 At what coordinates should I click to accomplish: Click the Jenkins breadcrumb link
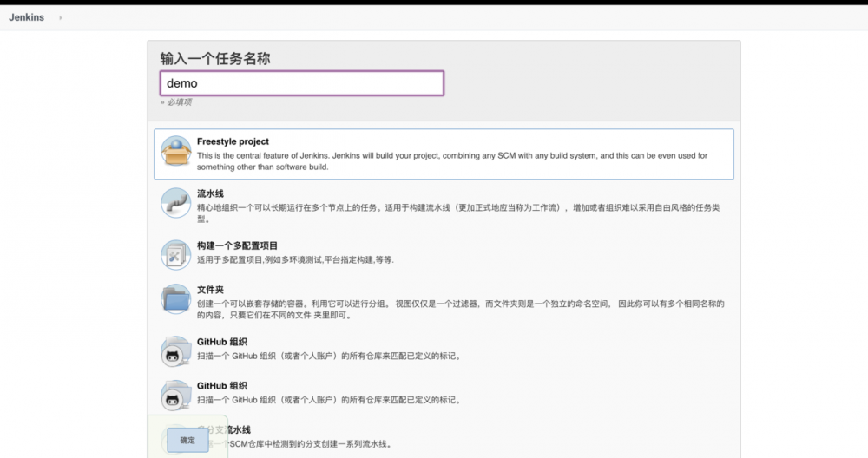tap(26, 17)
